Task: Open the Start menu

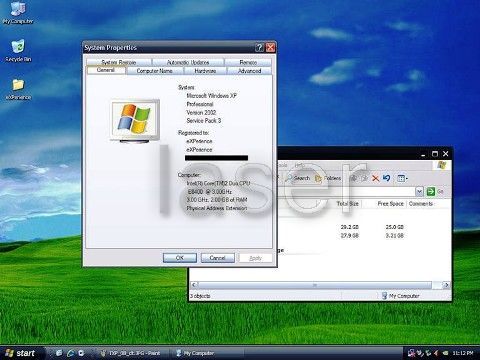Action: [x=21, y=353]
